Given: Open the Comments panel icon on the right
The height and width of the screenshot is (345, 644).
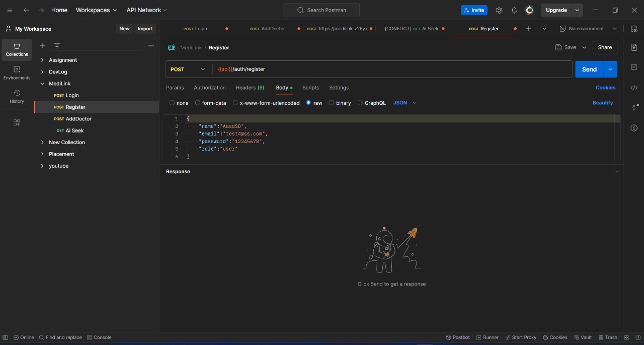Looking at the screenshot, I should [x=634, y=67].
